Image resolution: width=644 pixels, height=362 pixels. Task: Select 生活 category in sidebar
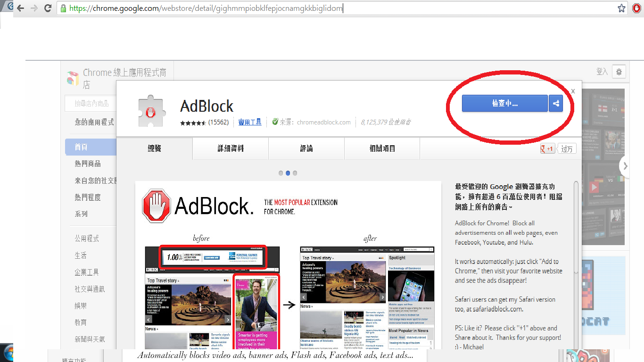coord(81,255)
